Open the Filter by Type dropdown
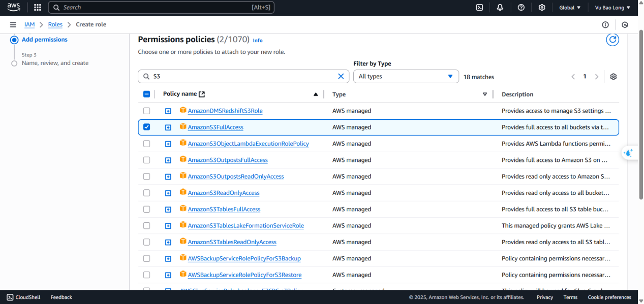Screen dimensions: 644x304 (x=406, y=76)
